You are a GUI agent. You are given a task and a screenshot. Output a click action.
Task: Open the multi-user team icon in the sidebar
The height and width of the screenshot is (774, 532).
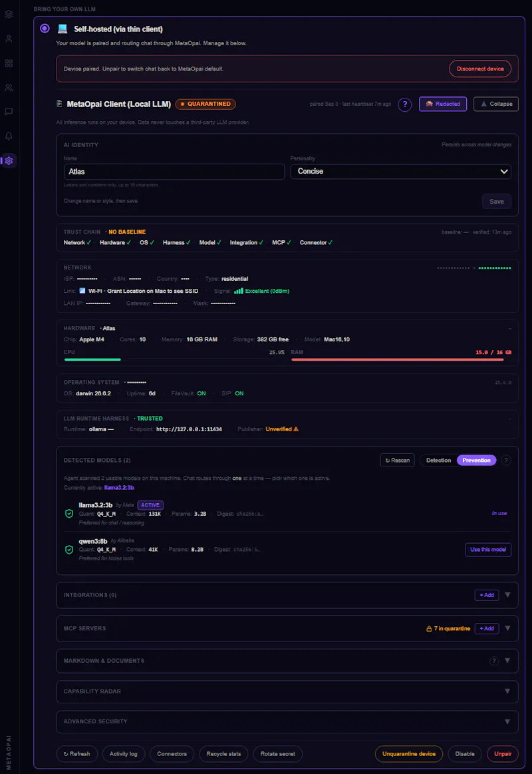coord(9,88)
